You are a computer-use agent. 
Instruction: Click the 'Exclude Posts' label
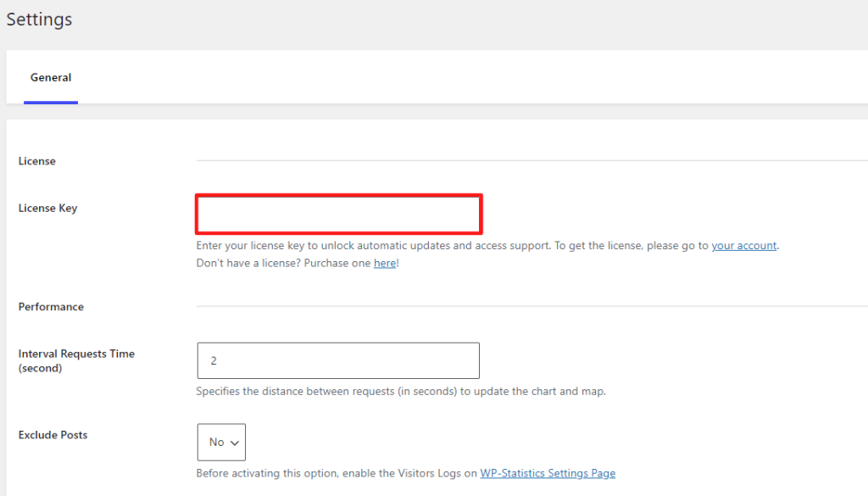[53, 435]
